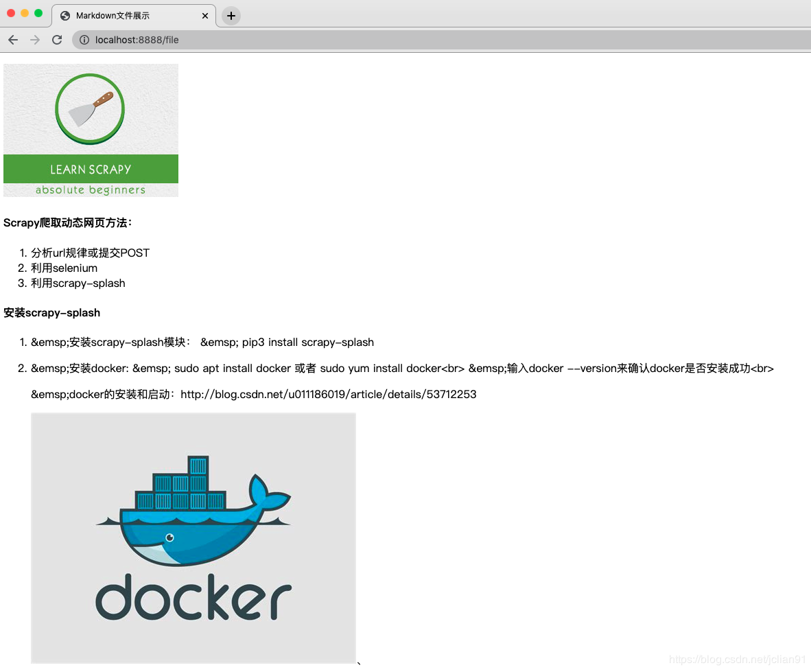This screenshot has height=672, width=811.
Task: Click the text pip3 install scrapy-splash
Action: point(308,343)
